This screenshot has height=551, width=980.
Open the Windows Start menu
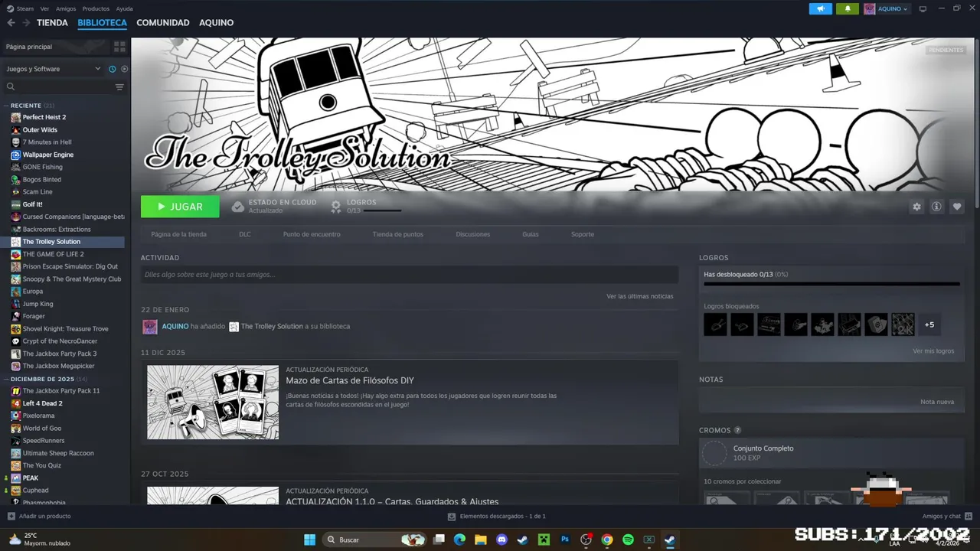click(309, 540)
